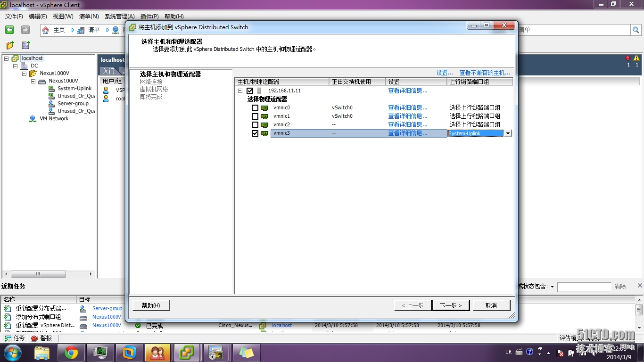
Task: Open the Sticky Notes taskbar icon
Action: 246,352
